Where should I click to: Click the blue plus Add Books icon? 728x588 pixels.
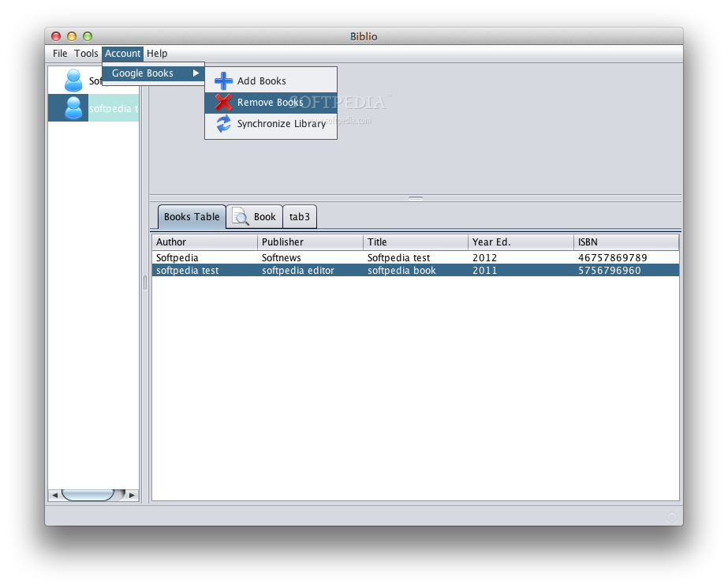[223, 81]
